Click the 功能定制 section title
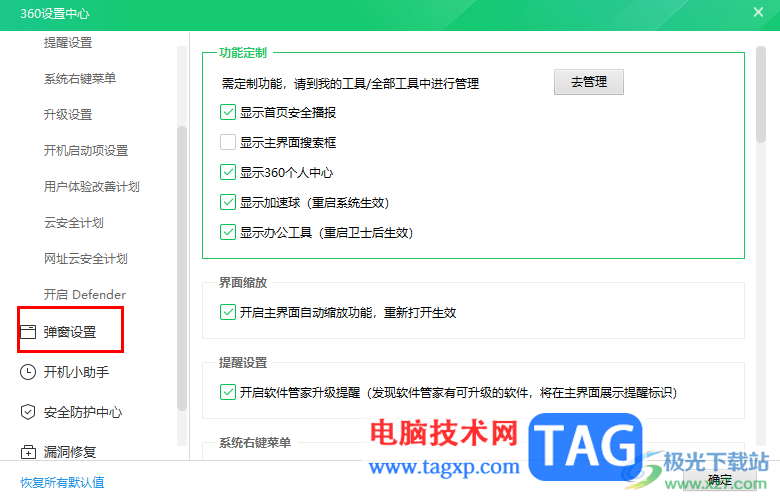 243,53
